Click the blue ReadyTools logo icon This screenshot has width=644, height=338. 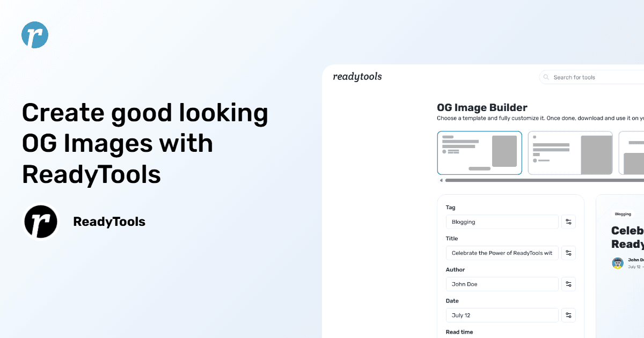point(35,35)
